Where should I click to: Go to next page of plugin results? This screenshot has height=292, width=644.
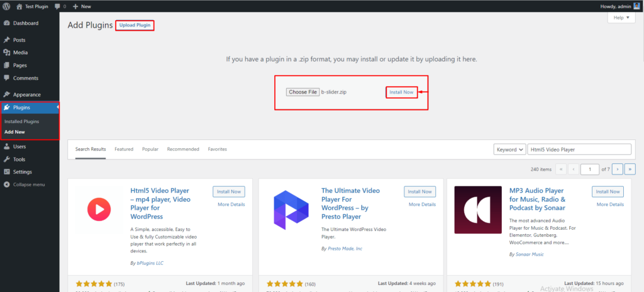click(x=618, y=169)
